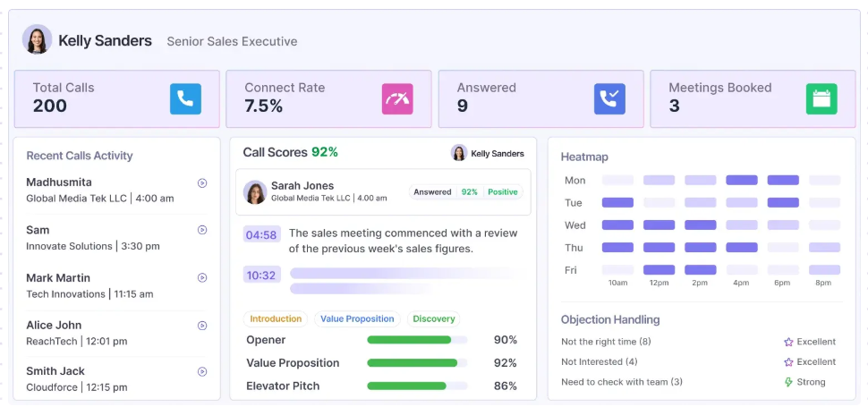The image size is (868, 407).
Task: Click the green calendar Meetings Booked icon
Action: click(x=821, y=99)
